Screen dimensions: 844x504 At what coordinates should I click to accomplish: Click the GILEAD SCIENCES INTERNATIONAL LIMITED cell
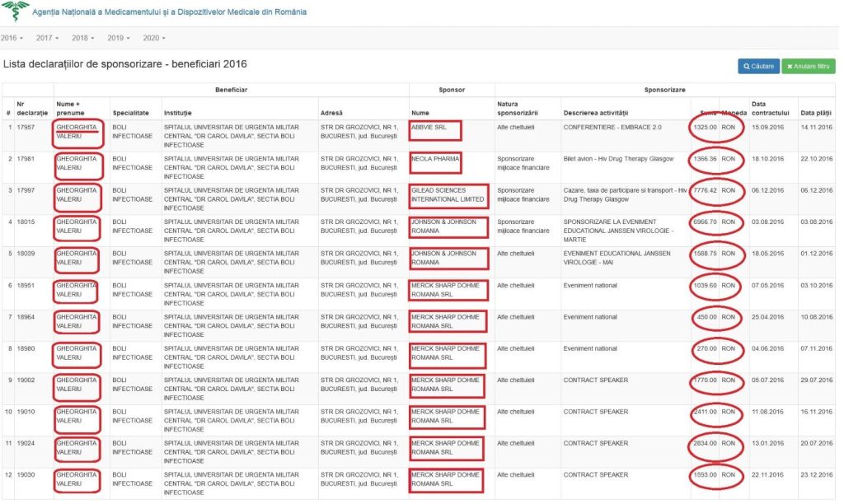448,194
